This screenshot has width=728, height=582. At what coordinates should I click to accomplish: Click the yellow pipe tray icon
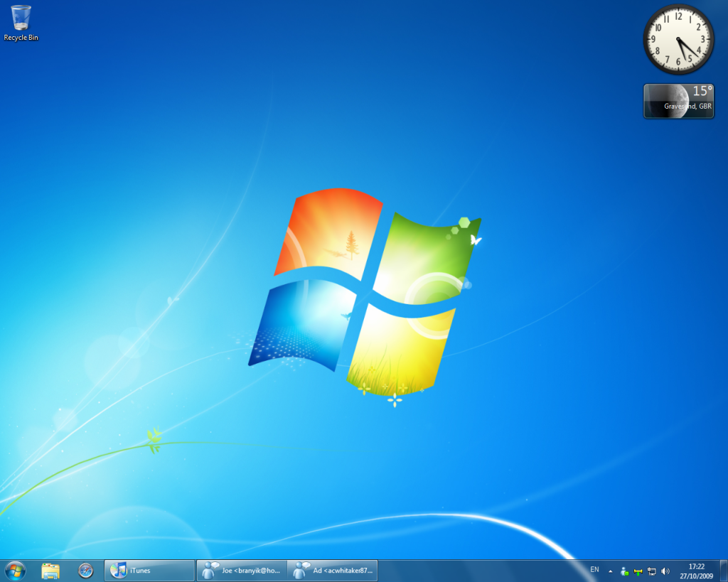coord(638,572)
